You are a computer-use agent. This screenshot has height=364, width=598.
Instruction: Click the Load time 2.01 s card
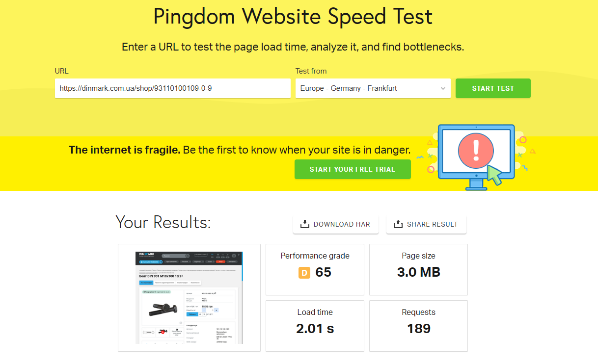point(315,326)
